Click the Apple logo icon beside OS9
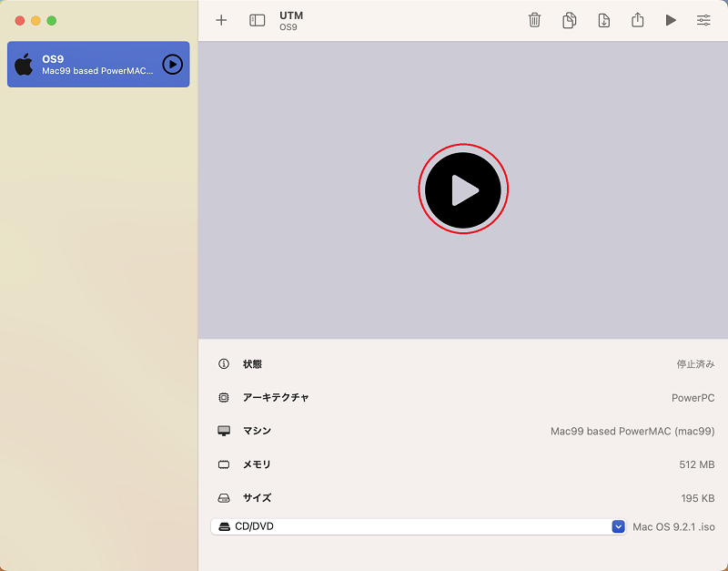This screenshot has height=571, width=728. (x=24, y=64)
